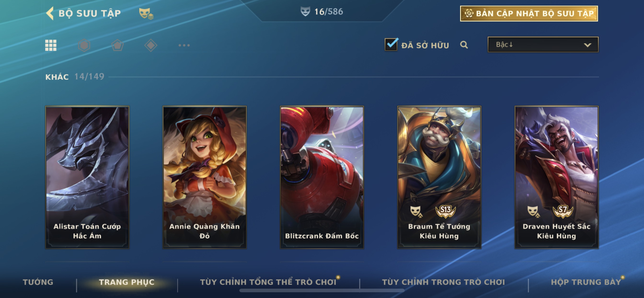Open the three-dot more filters icon
Image resolution: width=644 pixels, height=298 pixels.
(x=184, y=45)
